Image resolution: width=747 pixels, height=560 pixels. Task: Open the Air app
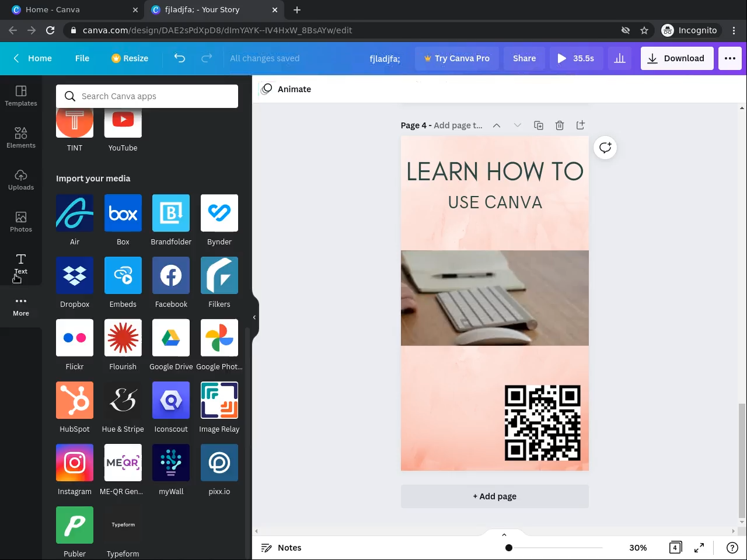coord(75,213)
